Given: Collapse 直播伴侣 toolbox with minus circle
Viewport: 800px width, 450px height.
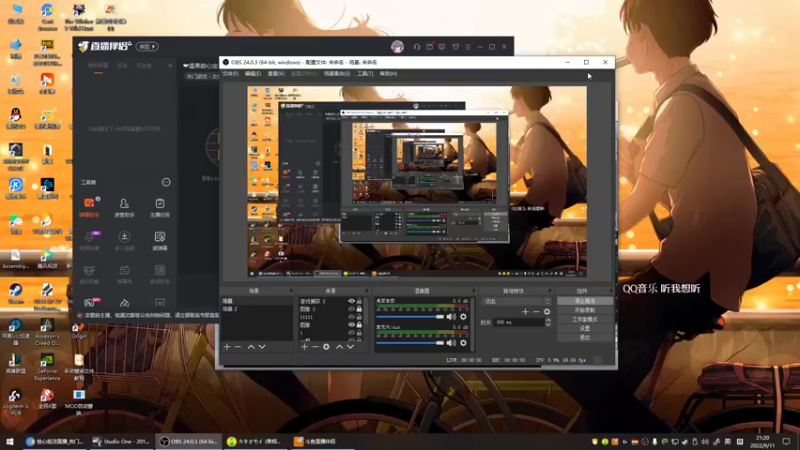Looking at the screenshot, I should coord(166,182).
